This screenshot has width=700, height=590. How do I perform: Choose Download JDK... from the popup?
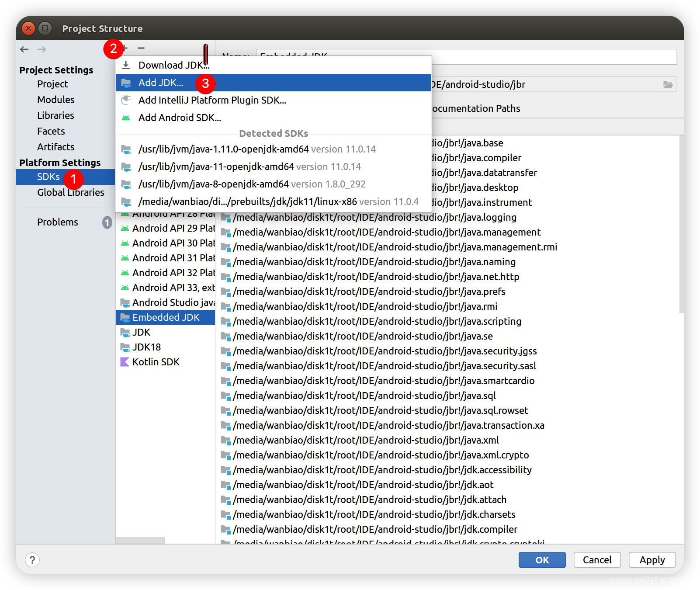(x=274, y=65)
